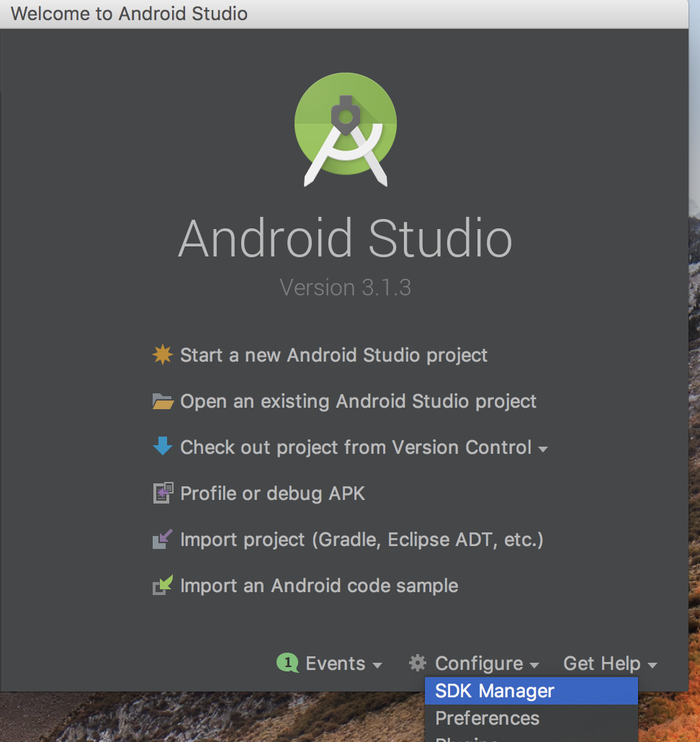This screenshot has height=742, width=700.
Task: Click the starburst icon for new project
Action: point(162,354)
